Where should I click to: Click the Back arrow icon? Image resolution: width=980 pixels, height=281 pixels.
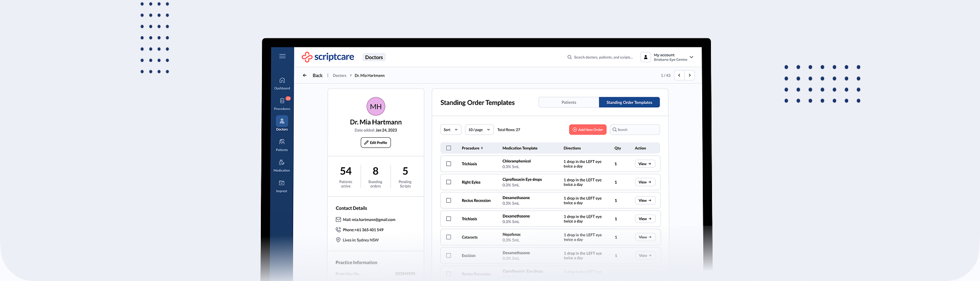[x=305, y=75]
